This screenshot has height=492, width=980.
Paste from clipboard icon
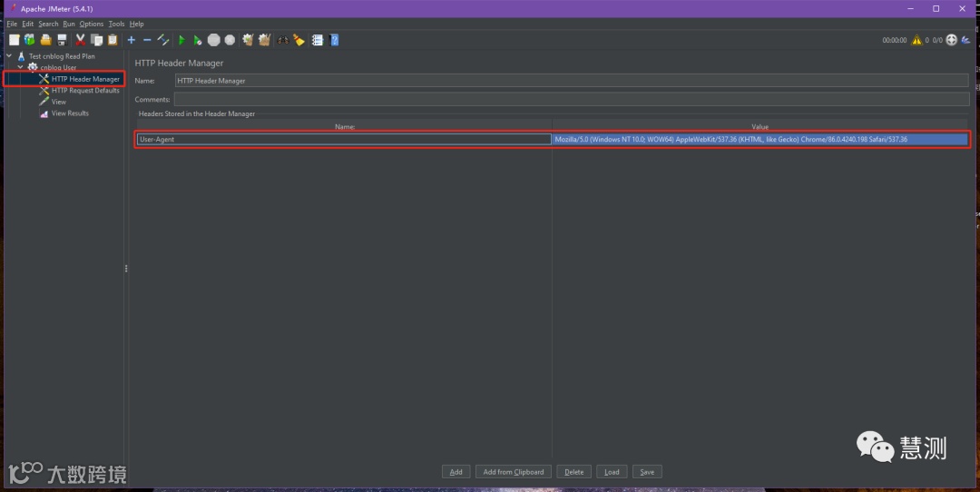coord(113,40)
